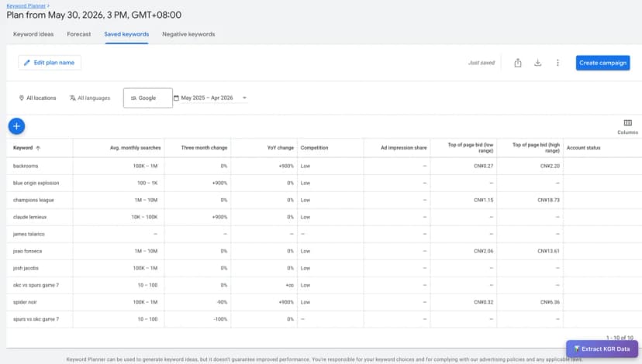Sort by Three month change header
This screenshot has width=642, height=364.
click(x=204, y=148)
